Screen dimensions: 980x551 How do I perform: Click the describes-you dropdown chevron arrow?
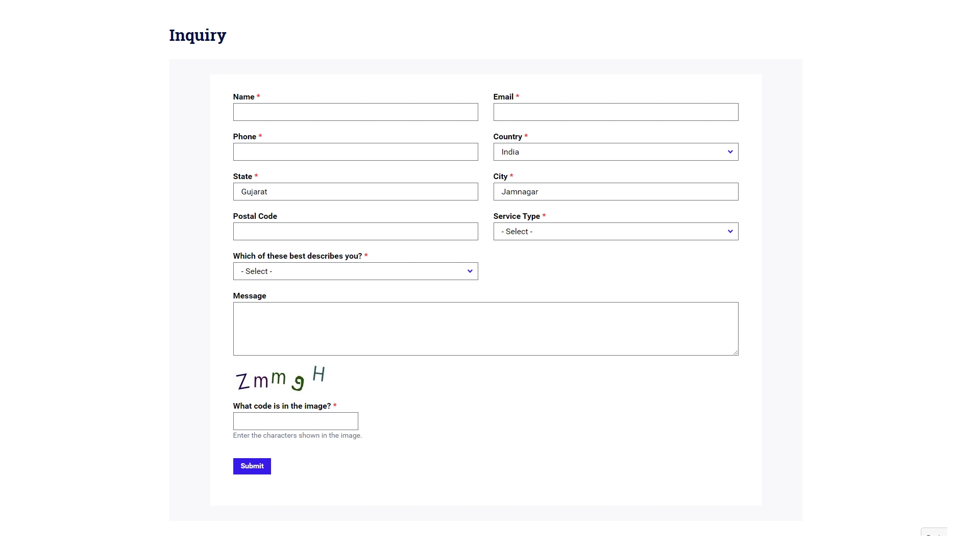pos(470,271)
